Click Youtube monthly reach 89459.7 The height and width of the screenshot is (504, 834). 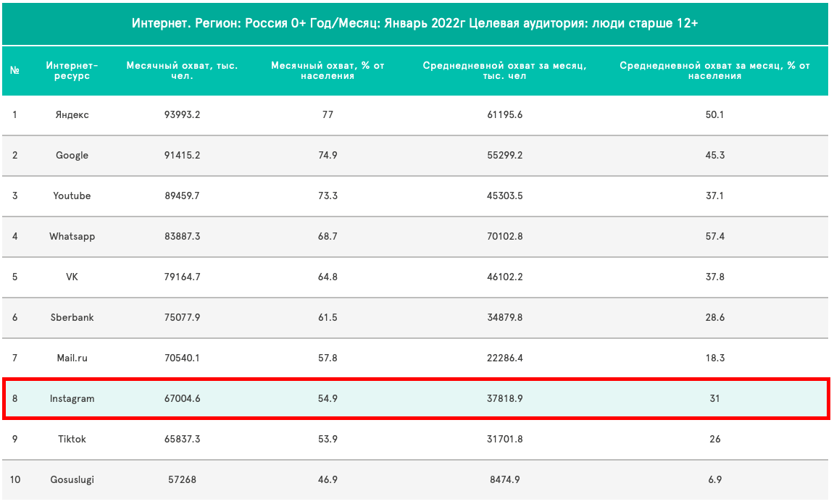click(x=182, y=196)
